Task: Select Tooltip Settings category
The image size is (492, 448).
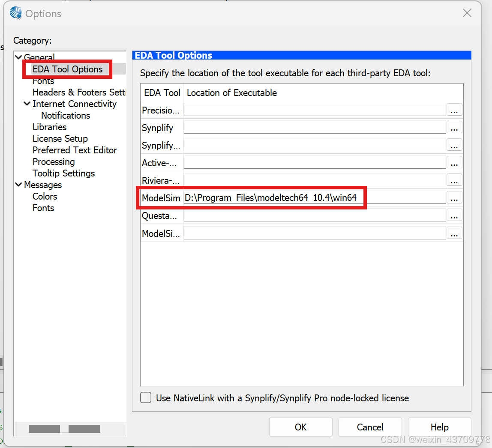Action: click(x=64, y=173)
